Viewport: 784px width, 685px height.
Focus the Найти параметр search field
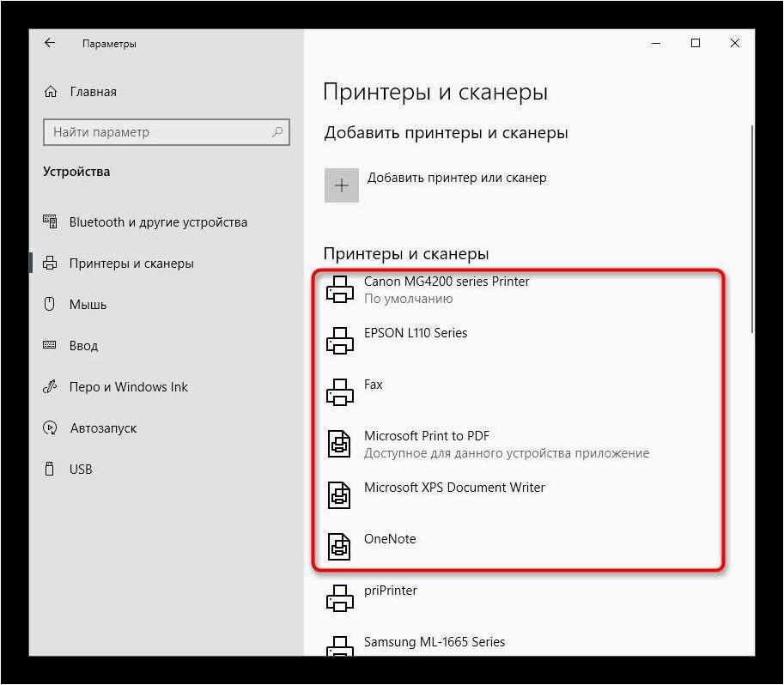click(x=167, y=132)
